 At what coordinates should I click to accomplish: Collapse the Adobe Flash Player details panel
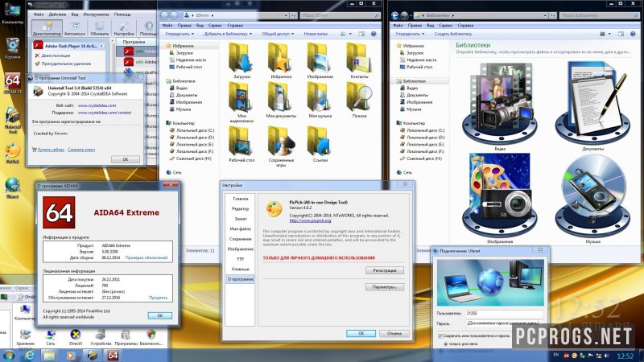click(x=101, y=46)
